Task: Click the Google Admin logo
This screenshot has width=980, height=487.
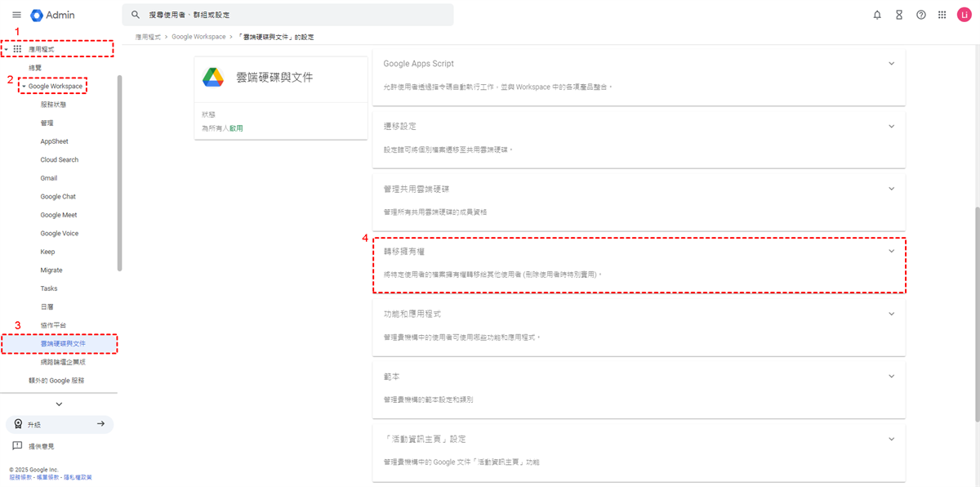Action: pos(53,15)
